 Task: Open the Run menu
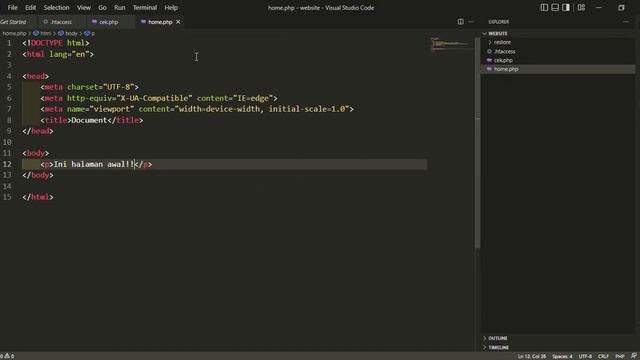120,7
